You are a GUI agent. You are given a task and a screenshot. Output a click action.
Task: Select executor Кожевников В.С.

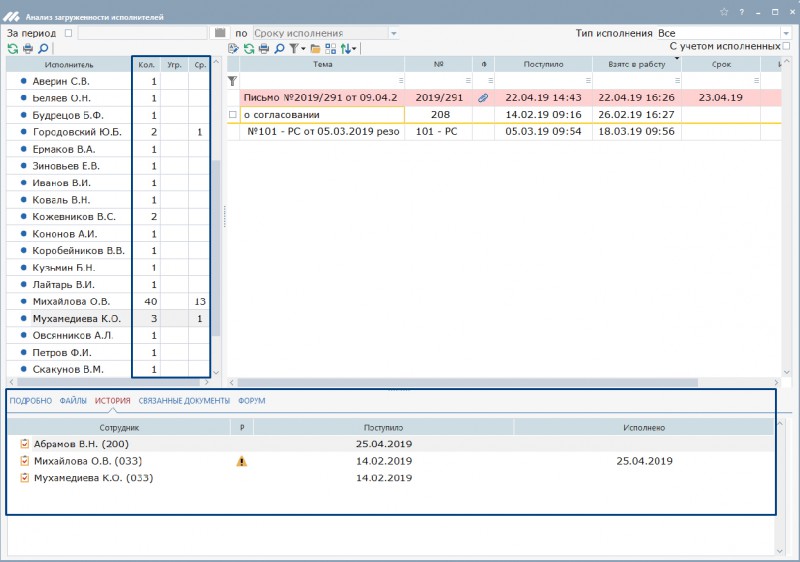pyautogui.click(x=73, y=217)
